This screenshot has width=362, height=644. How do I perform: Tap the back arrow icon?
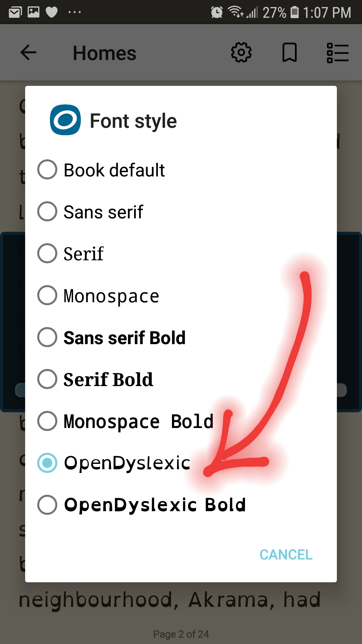(28, 53)
